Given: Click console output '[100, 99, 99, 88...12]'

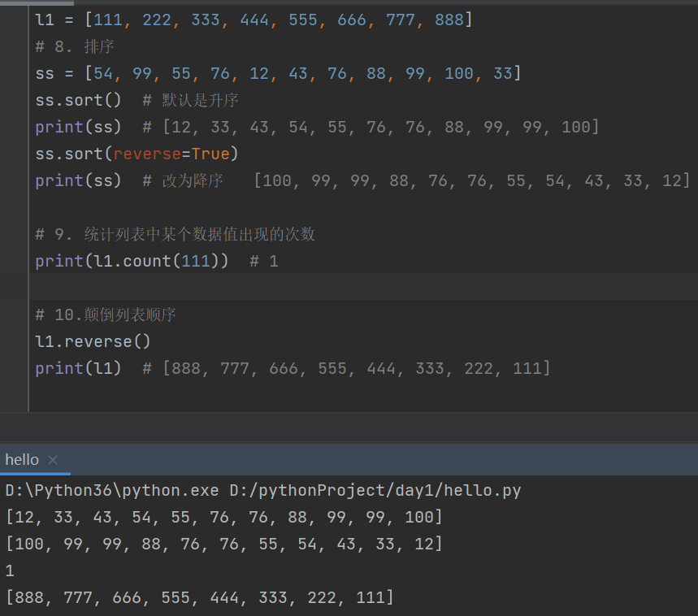Looking at the screenshot, I should tap(224, 544).
